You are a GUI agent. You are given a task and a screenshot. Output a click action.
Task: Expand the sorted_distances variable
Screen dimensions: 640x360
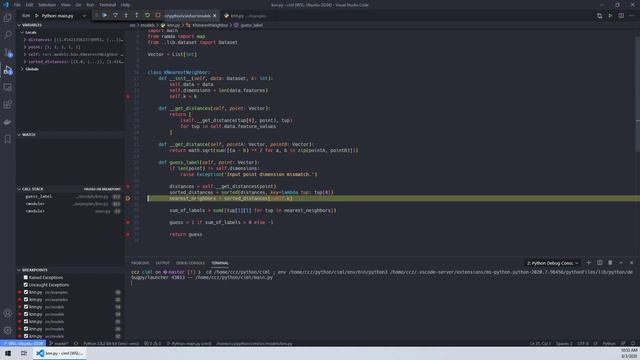pyautogui.click(x=25, y=62)
